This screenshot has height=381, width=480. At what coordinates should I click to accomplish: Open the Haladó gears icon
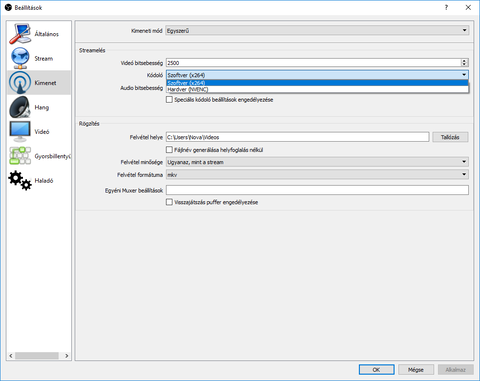pos(20,180)
